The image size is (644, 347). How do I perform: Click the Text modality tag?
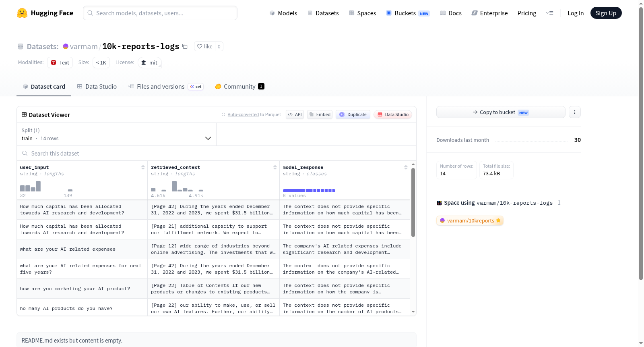pyautogui.click(x=60, y=62)
